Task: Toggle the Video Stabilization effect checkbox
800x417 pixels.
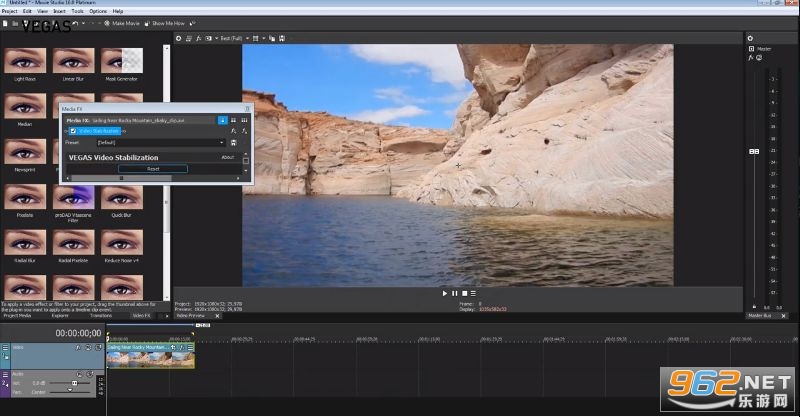Action: click(x=73, y=131)
